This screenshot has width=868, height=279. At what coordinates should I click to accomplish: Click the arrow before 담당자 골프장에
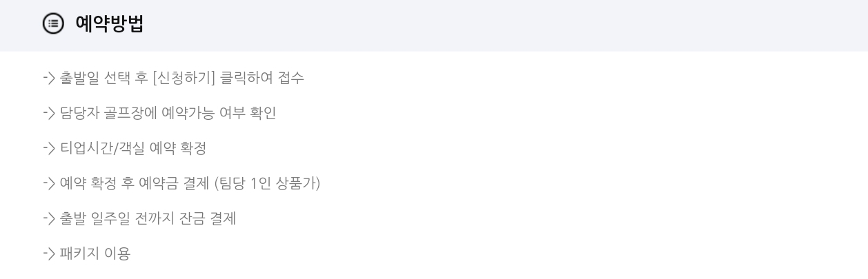(49, 114)
